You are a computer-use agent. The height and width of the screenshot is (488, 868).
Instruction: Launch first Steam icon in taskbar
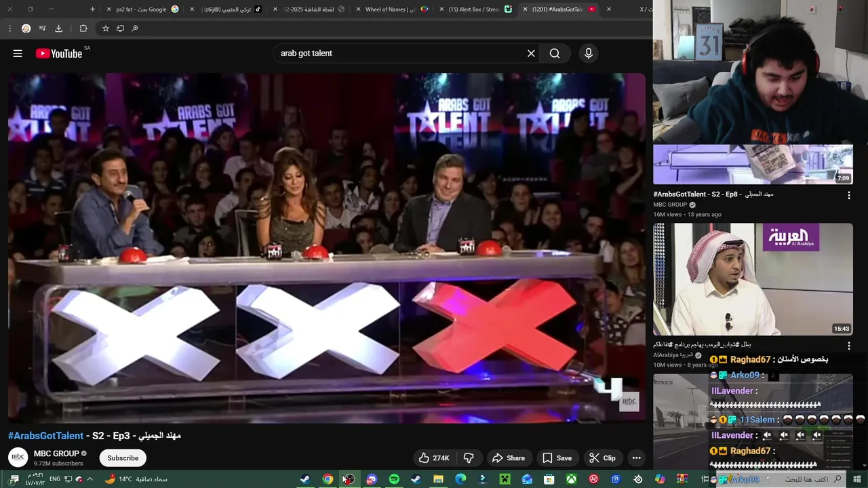coord(305,479)
